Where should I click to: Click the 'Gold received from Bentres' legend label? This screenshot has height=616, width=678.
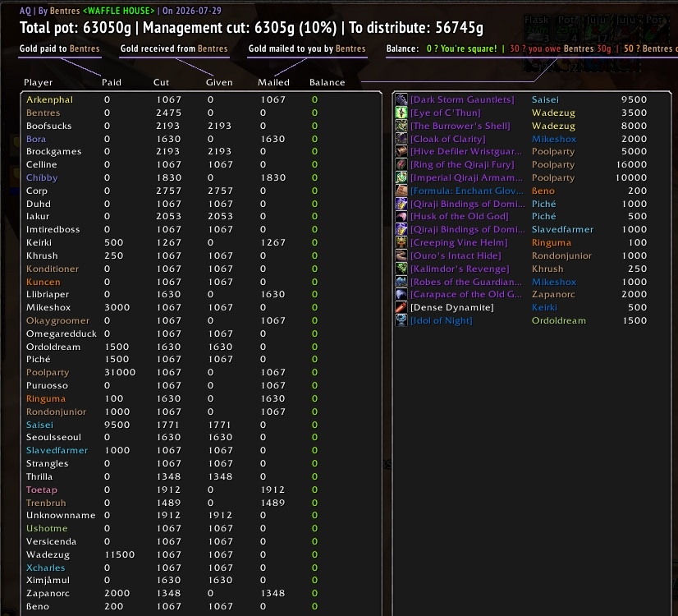point(174,48)
